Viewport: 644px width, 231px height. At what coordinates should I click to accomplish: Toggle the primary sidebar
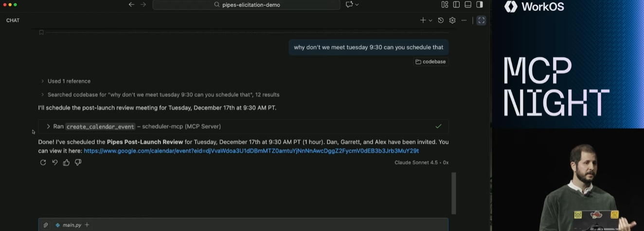coord(456,4)
